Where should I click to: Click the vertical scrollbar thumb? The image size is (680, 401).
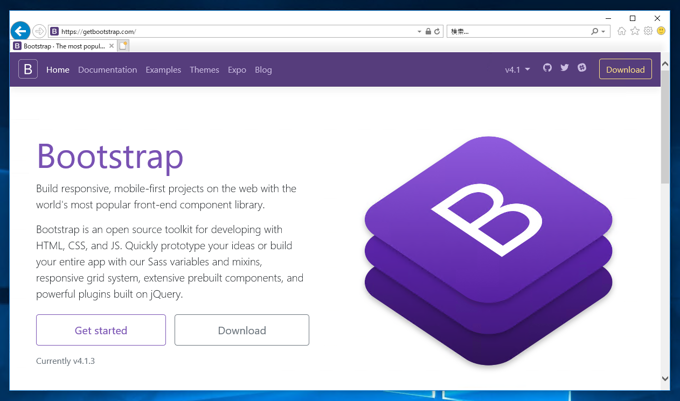[x=665, y=127]
